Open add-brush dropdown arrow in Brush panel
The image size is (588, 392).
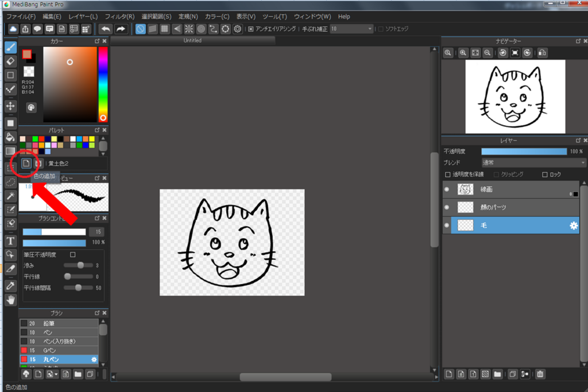tap(56, 374)
